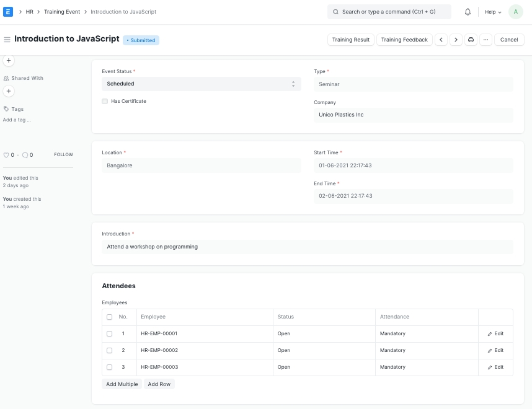The height and width of the screenshot is (409, 532).
Task: Click the print icon
Action: [x=471, y=40]
